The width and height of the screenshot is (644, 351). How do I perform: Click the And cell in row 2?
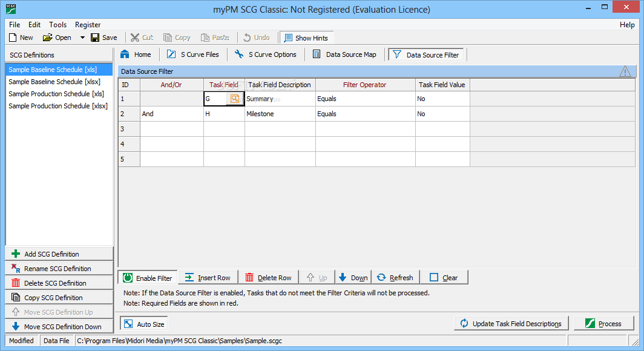(172, 114)
